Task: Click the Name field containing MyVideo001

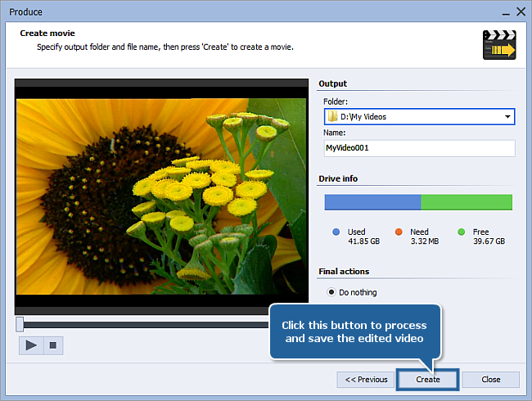Action: [x=419, y=148]
